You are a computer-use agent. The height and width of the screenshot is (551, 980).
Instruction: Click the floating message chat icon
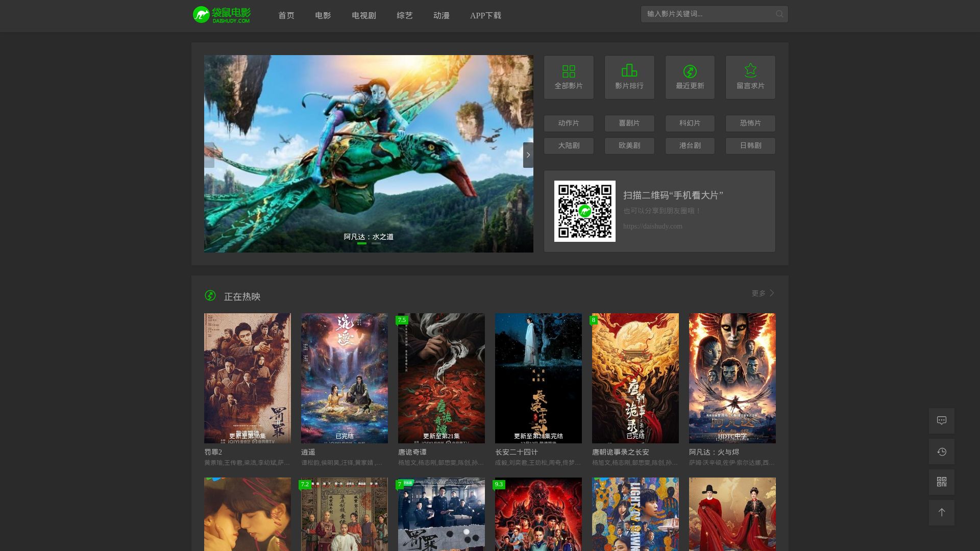(942, 421)
